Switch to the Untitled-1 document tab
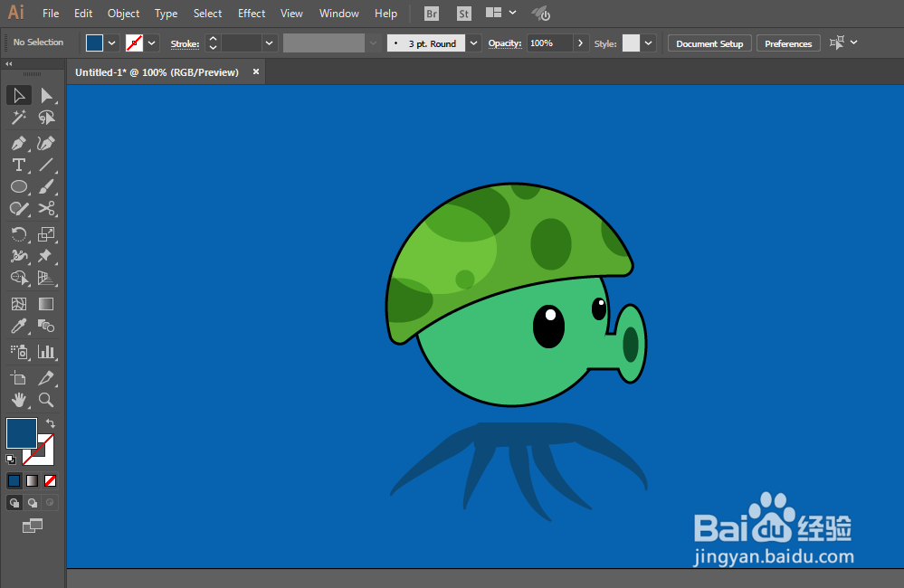The image size is (904, 588). pyautogui.click(x=157, y=72)
